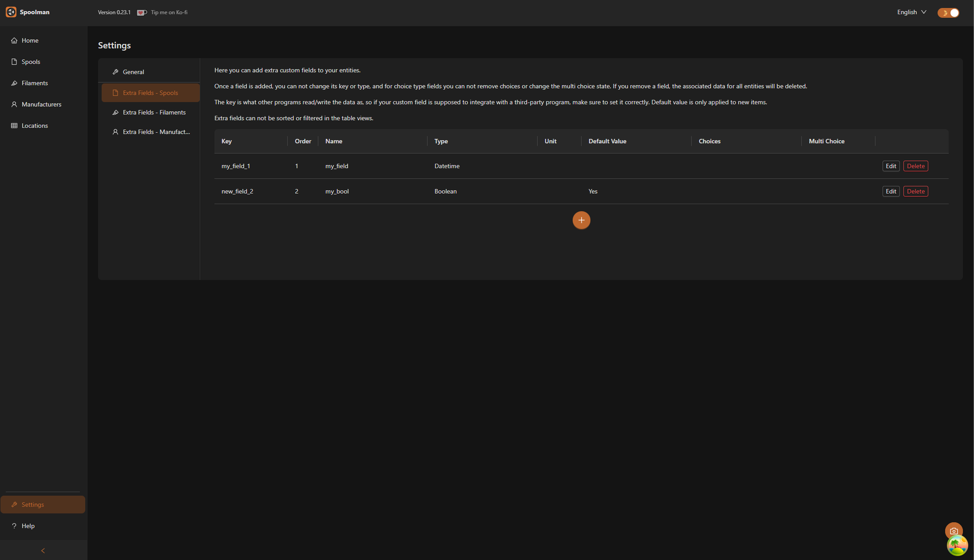
Task: Open the English language dropdown
Action: (912, 12)
